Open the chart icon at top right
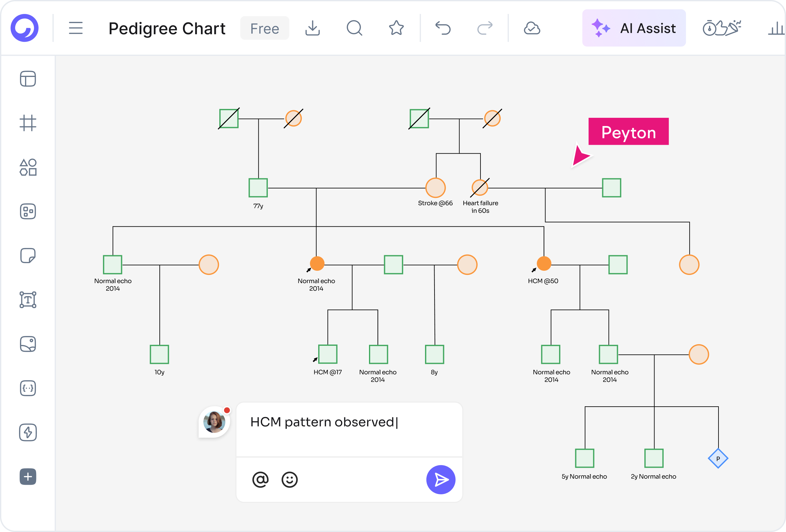The height and width of the screenshot is (532, 786). point(776,28)
